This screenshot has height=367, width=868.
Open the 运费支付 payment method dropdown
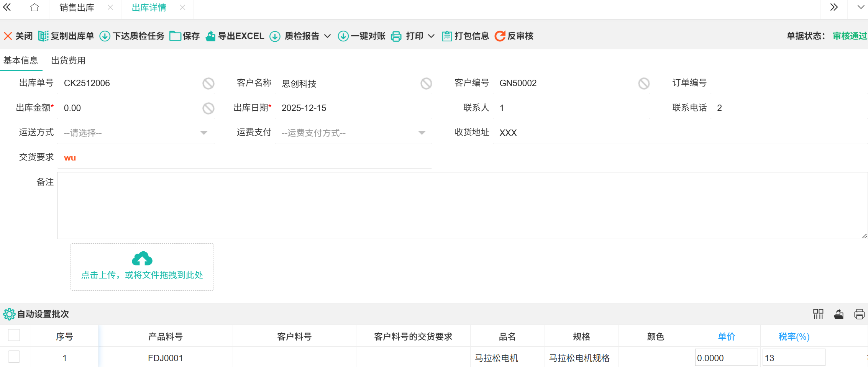422,133
